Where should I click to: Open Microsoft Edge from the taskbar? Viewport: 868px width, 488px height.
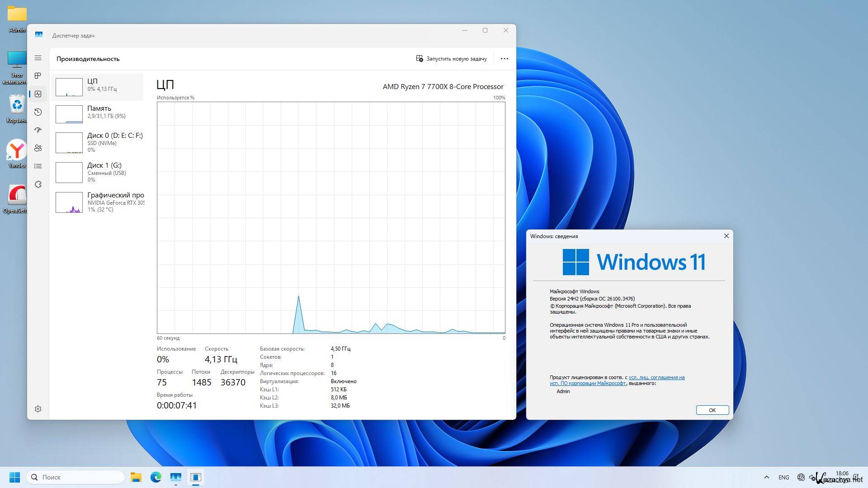pyautogui.click(x=156, y=477)
